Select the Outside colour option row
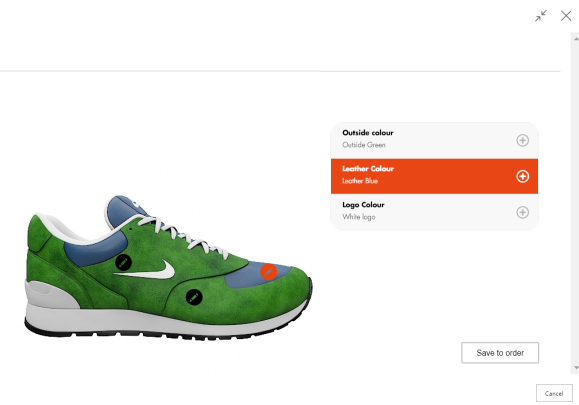 click(434, 140)
